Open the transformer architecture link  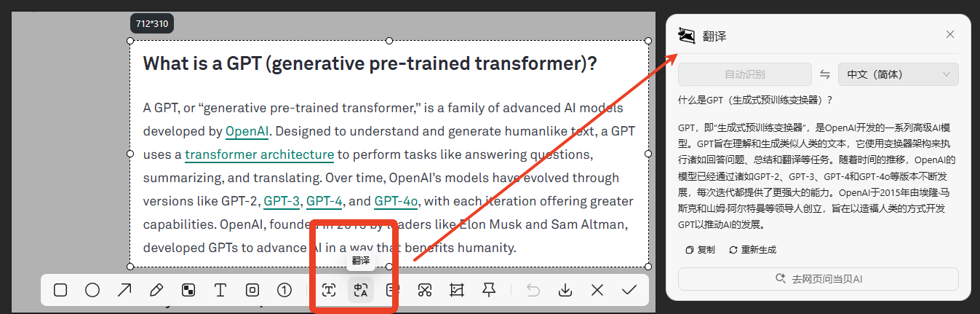(259, 155)
